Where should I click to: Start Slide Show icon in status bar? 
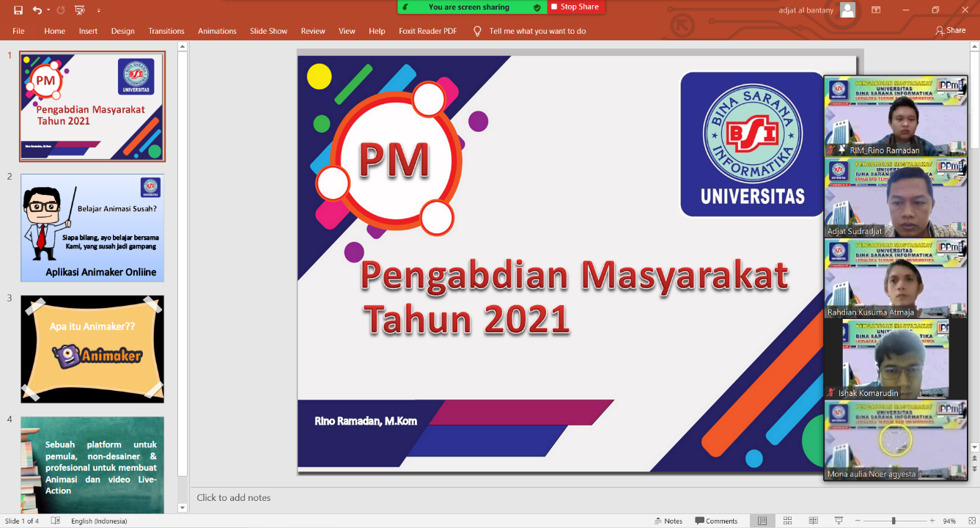coord(839,521)
